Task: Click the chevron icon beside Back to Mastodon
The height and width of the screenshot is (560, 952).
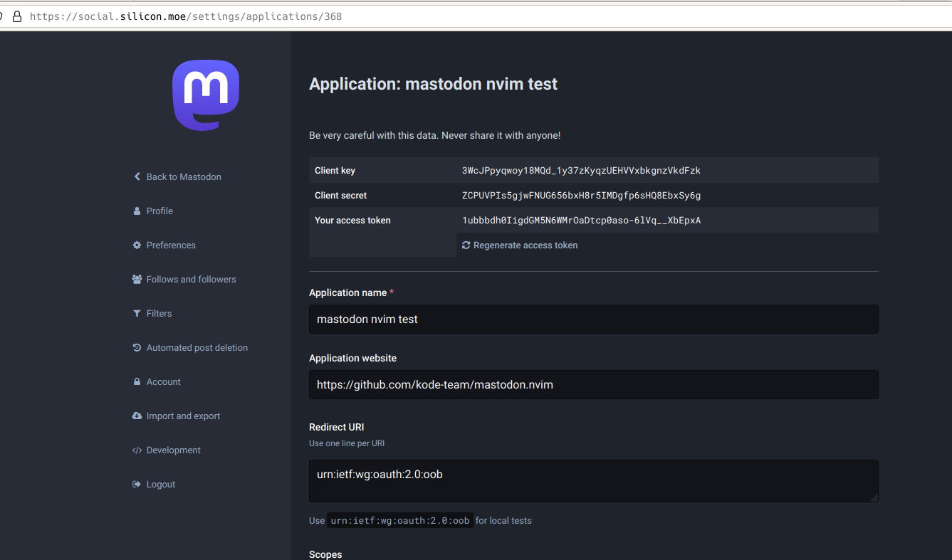Action: tap(137, 176)
